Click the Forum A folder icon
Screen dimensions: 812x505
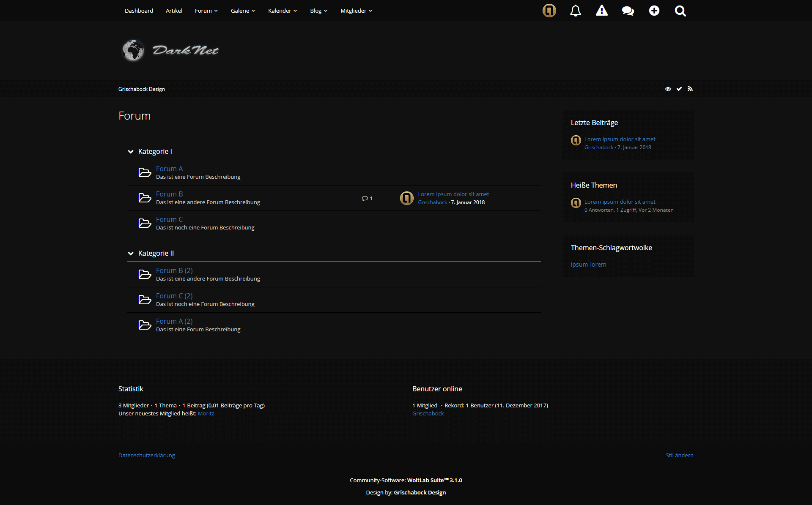(145, 172)
